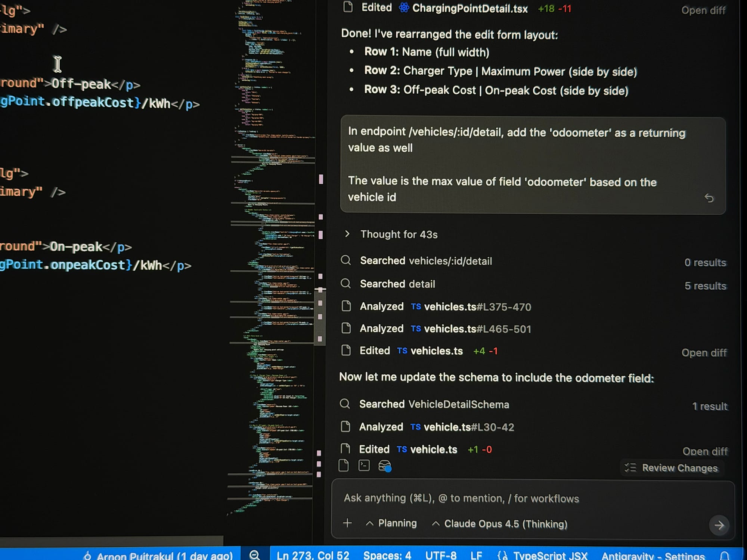
Task: Click the plus icon to add context
Action: coord(347,523)
